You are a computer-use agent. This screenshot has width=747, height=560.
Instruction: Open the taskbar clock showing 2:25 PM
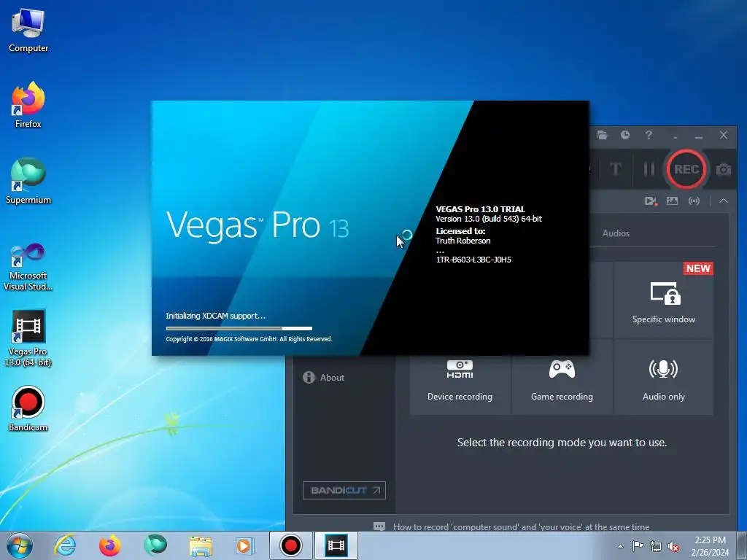coord(710,546)
